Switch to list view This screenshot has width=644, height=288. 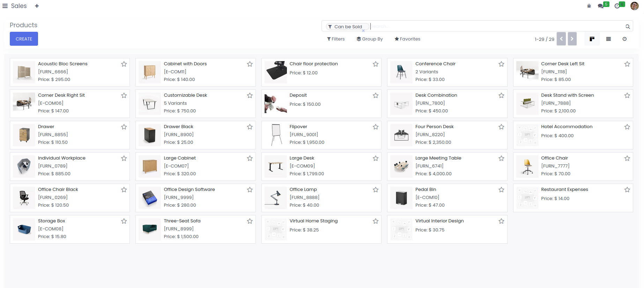pyautogui.click(x=608, y=39)
